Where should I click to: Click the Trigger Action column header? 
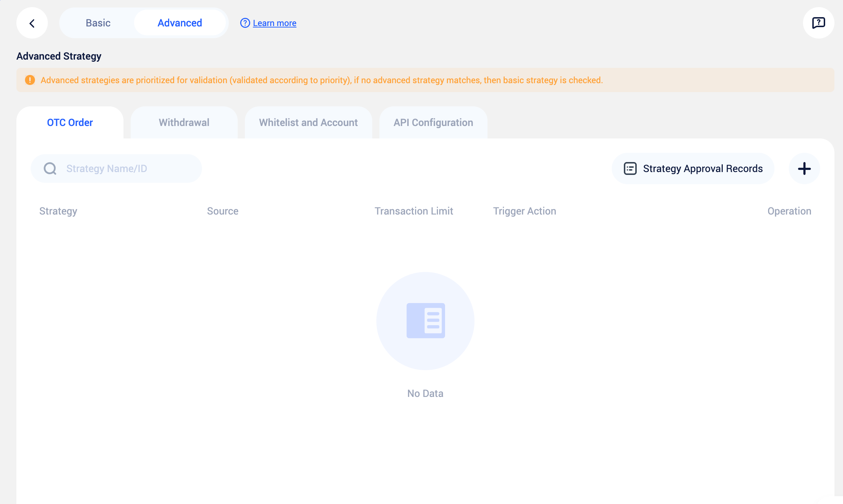click(524, 211)
